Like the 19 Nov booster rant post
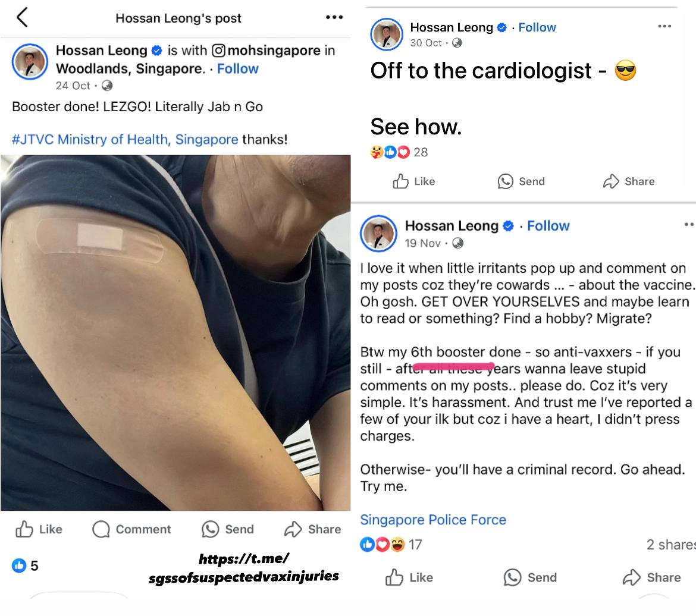This screenshot has height=616, width=696. pos(409,577)
